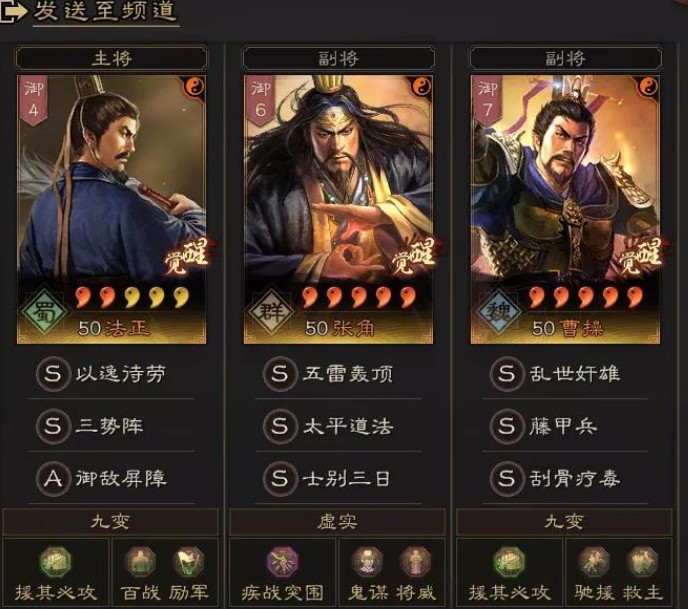
Task: Click the 将威 trait icon
Action: 415,562
